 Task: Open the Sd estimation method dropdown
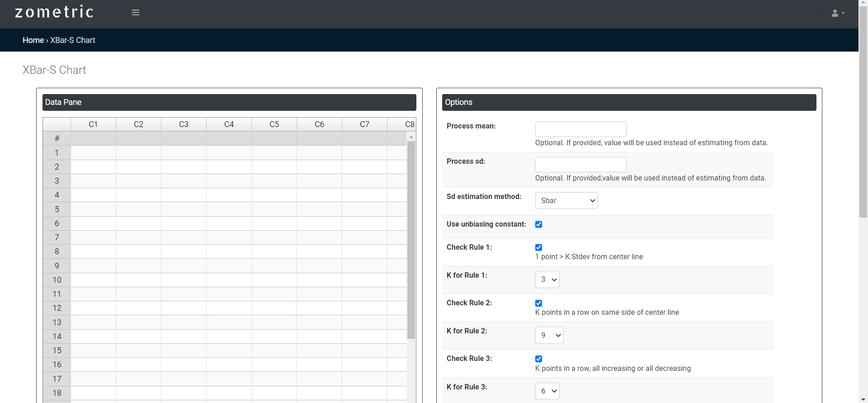(566, 201)
